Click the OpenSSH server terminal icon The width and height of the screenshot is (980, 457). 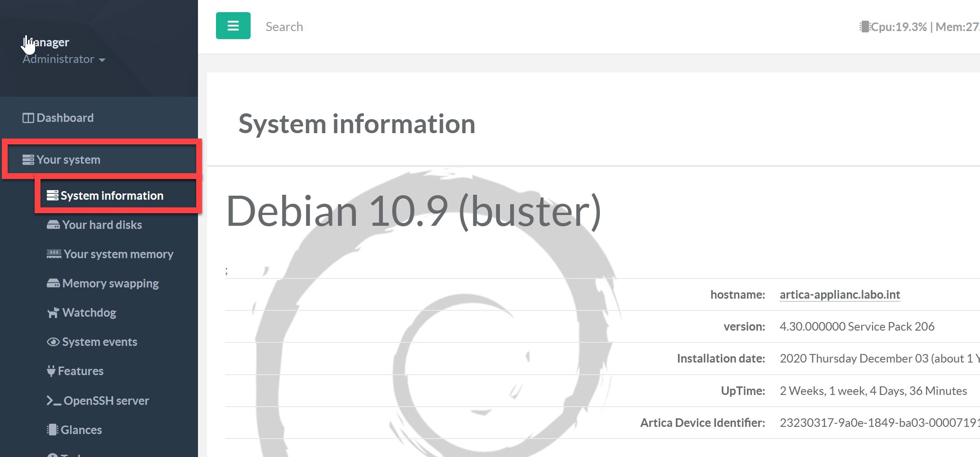54,400
